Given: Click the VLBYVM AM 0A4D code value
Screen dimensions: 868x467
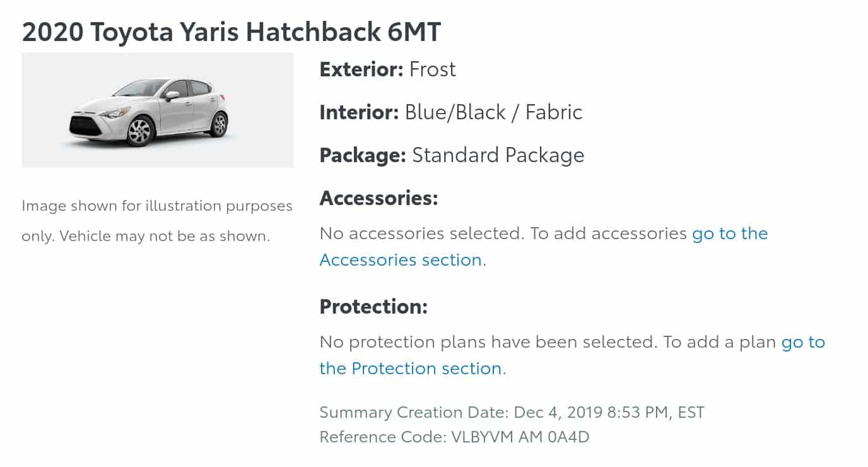Looking at the screenshot, I should tap(520, 437).
